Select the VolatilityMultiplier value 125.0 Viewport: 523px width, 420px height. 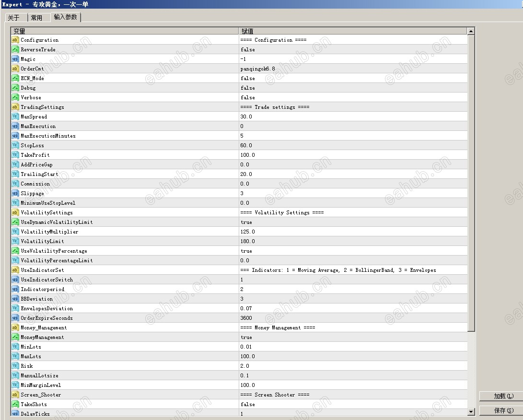coord(247,232)
